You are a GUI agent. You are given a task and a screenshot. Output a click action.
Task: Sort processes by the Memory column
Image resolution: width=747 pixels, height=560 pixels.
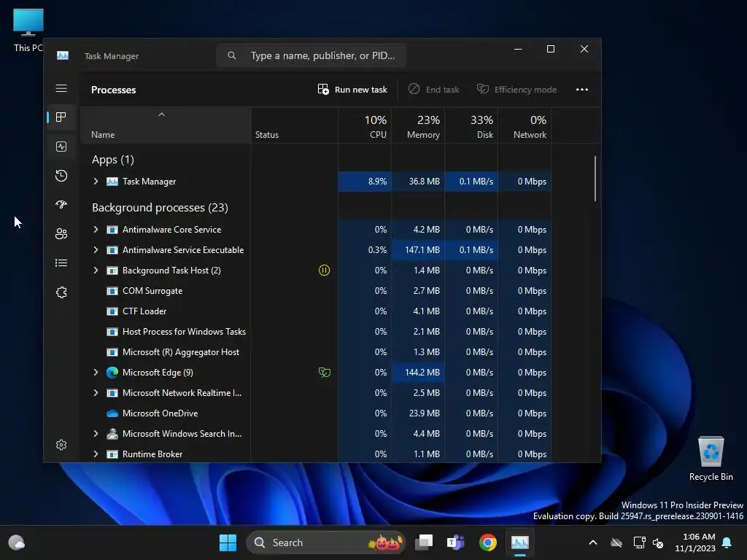[x=418, y=125]
